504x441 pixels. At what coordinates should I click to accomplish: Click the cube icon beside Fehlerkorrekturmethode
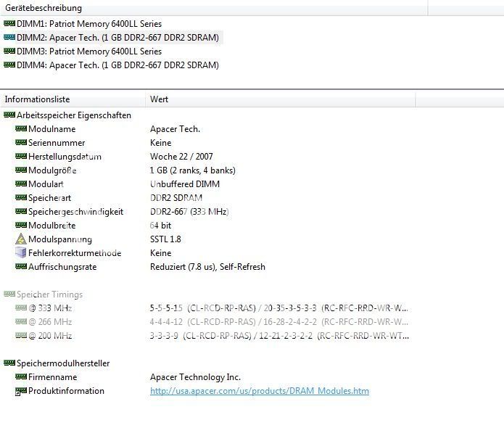(21, 252)
